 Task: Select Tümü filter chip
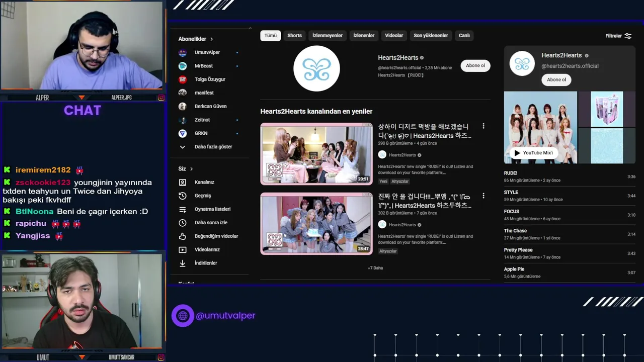click(x=271, y=36)
